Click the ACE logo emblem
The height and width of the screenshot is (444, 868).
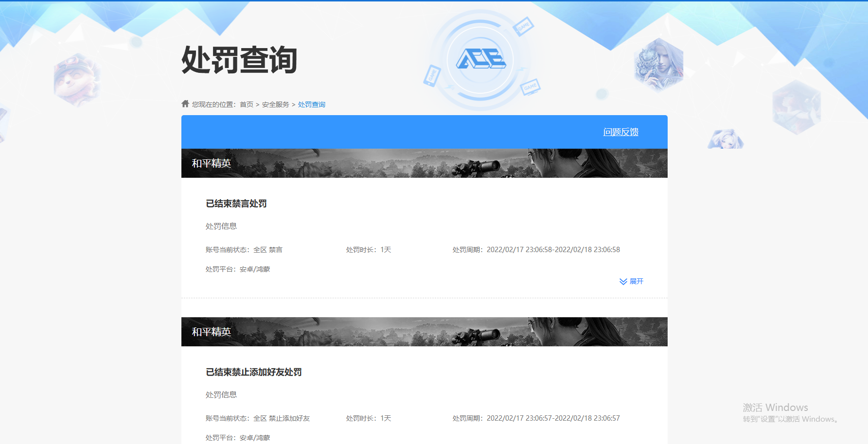[x=480, y=59]
